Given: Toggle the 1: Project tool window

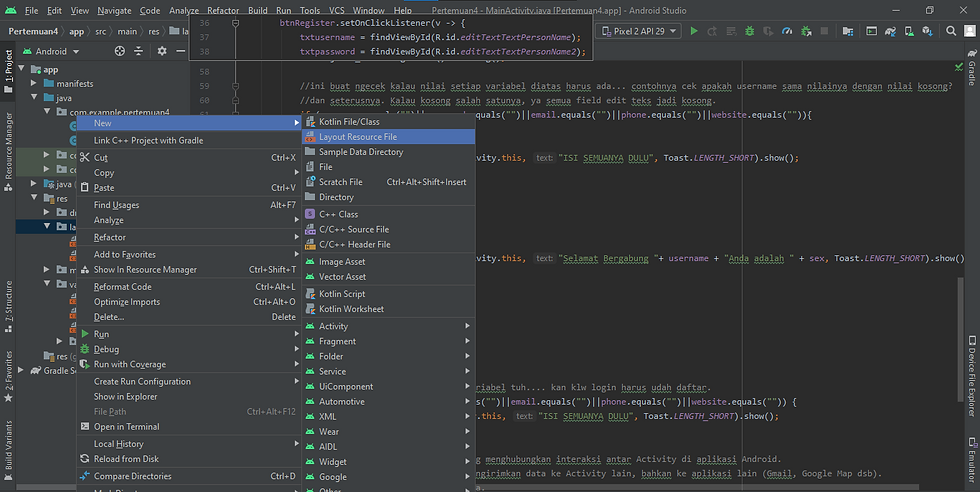Looking at the screenshot, I should point(8,71).
